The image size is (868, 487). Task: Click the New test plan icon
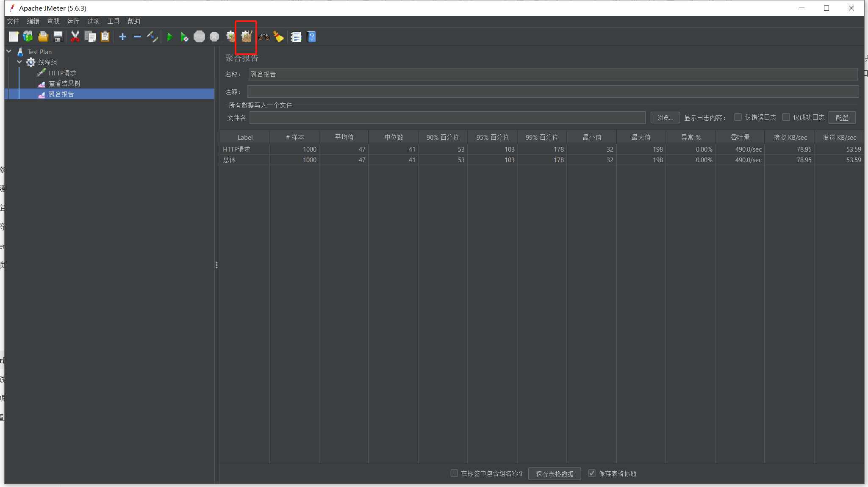14,37
